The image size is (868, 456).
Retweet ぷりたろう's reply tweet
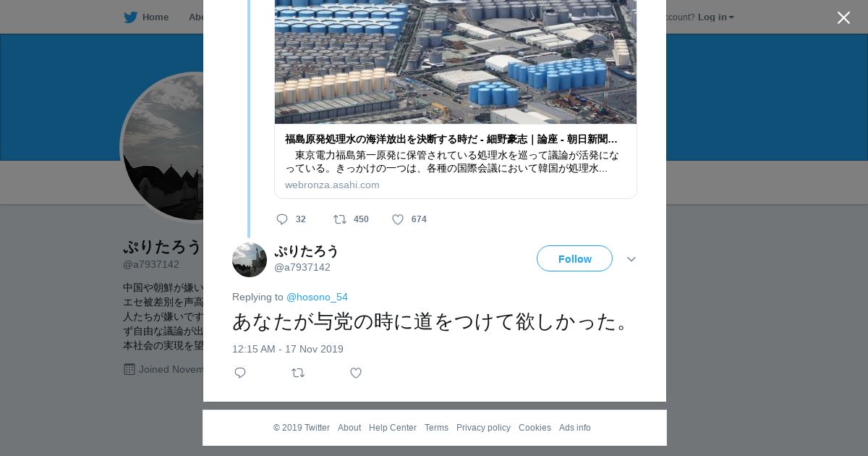(x=298, y=373)
